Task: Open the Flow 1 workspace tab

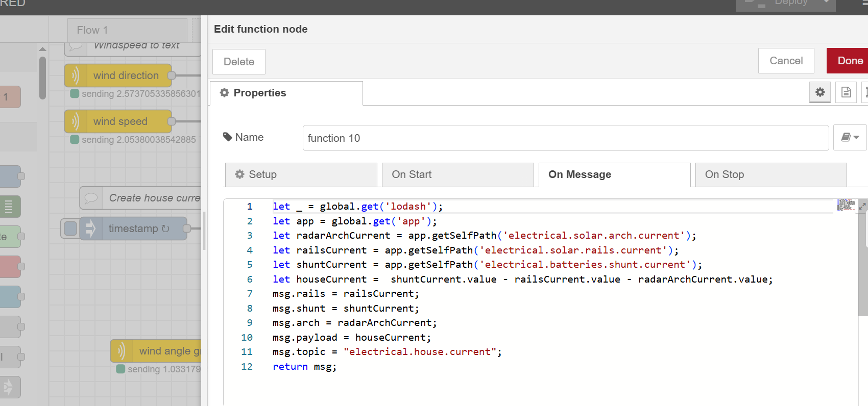Action: [x=127, y=30]
